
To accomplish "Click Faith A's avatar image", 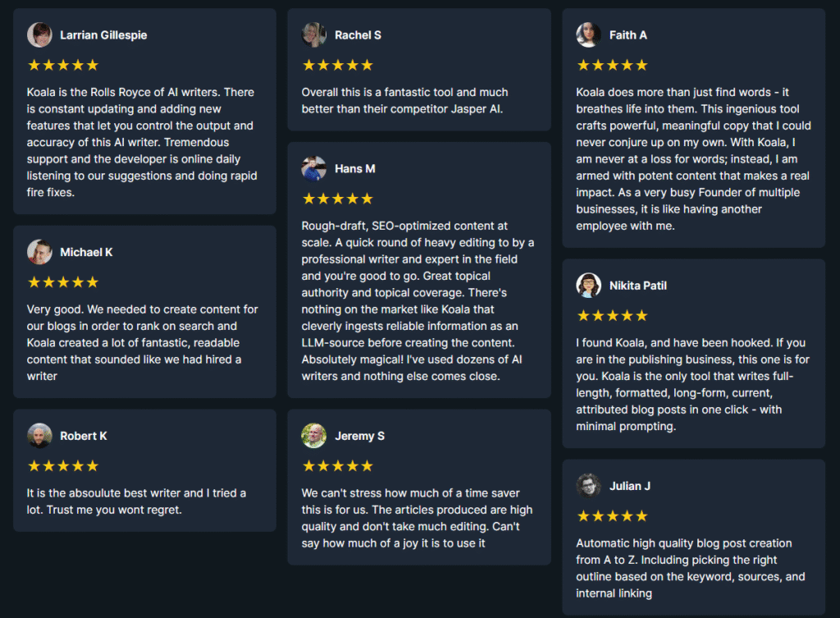I will coord(589,34).
